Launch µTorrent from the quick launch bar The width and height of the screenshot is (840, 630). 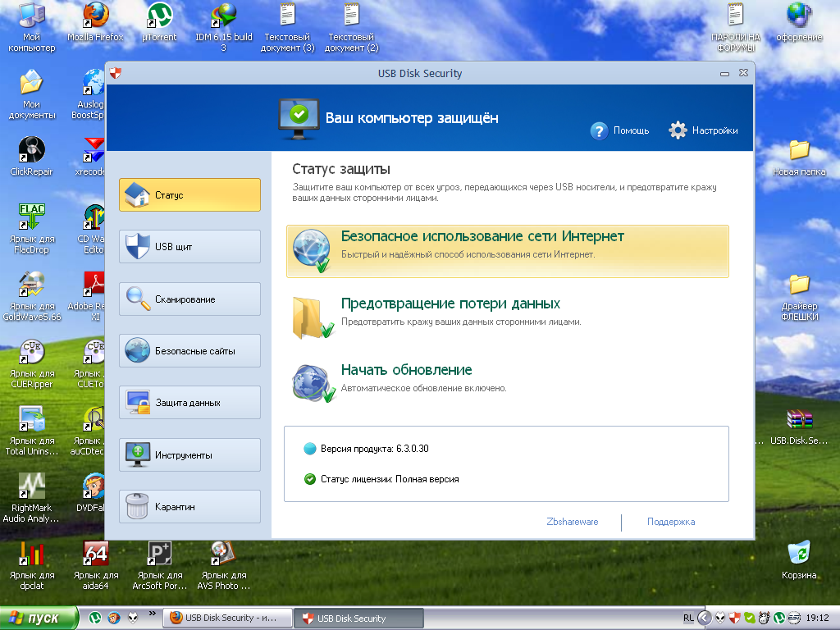pos(95,618)
